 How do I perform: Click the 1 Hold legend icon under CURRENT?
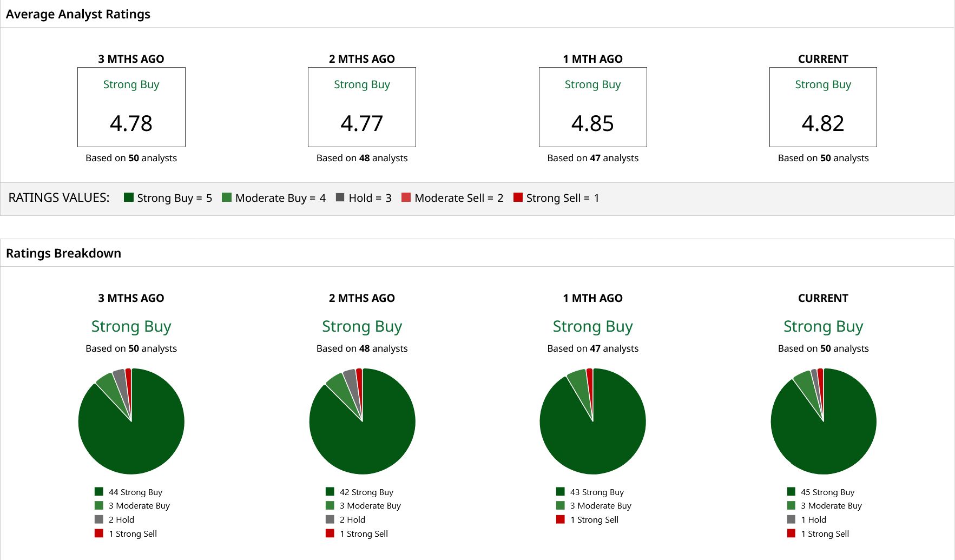tap(791, 519)
